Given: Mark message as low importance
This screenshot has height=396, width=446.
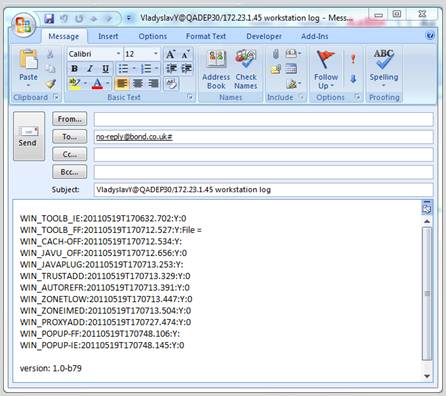Looking at the screenshot, I should (x=353, y=79).
